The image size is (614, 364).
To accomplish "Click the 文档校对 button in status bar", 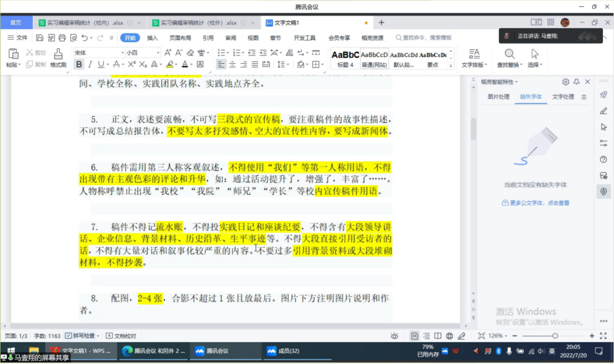I will tap(121, 336).
